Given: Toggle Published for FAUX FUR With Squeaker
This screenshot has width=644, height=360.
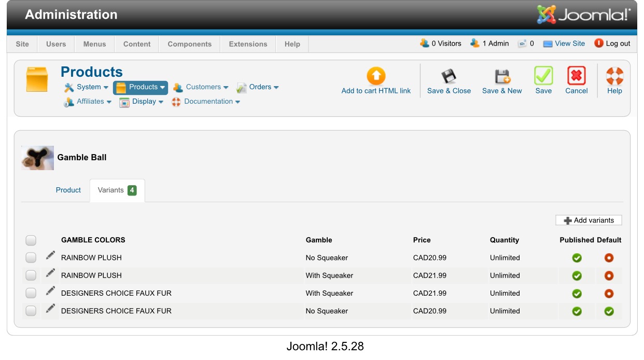Looking at the screenshot, I should [x=577, y=294].
